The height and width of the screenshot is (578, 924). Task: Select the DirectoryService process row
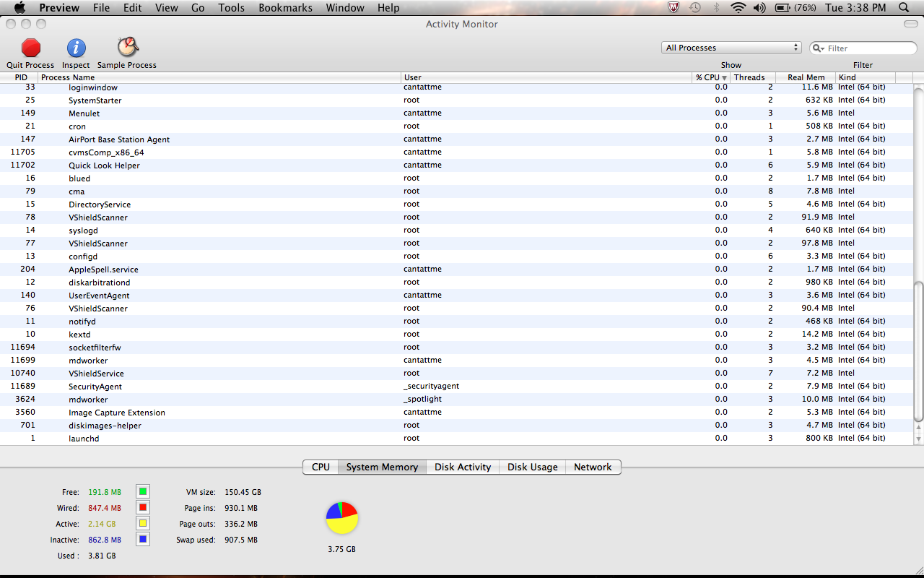tap(457, 204)
